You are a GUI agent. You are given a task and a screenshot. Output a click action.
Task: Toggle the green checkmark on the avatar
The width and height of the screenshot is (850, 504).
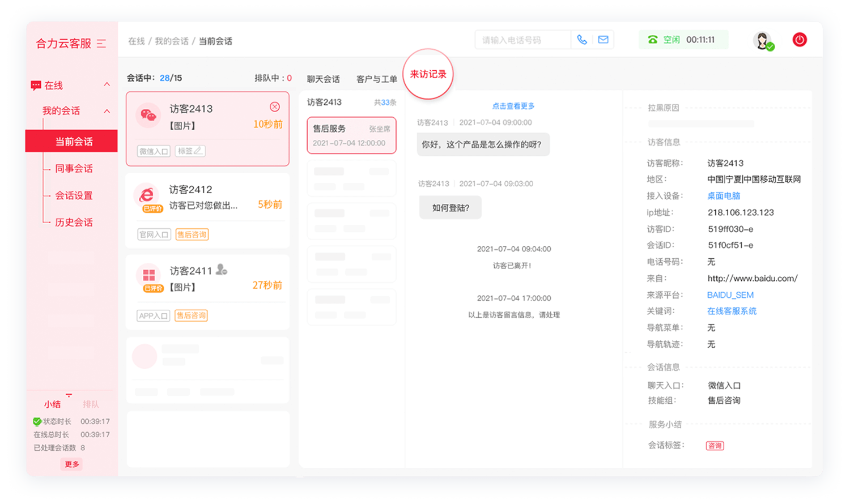(771, 47)
